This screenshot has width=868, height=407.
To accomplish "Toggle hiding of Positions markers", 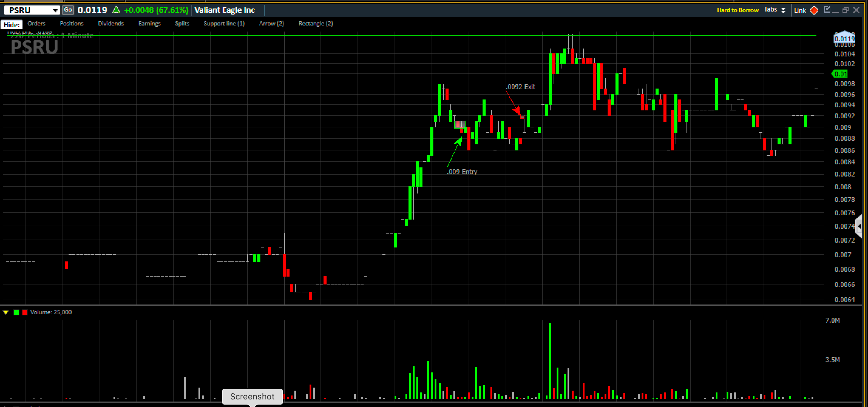I will (x=71, y=23).
